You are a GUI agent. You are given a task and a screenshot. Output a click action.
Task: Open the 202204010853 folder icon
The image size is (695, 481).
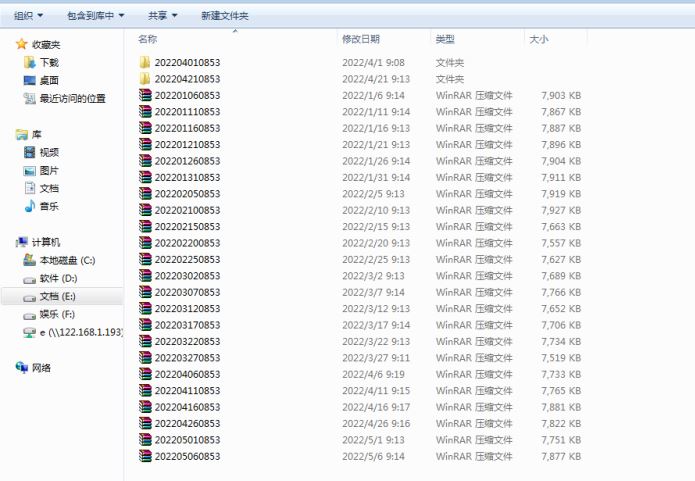tap(145, 62)
